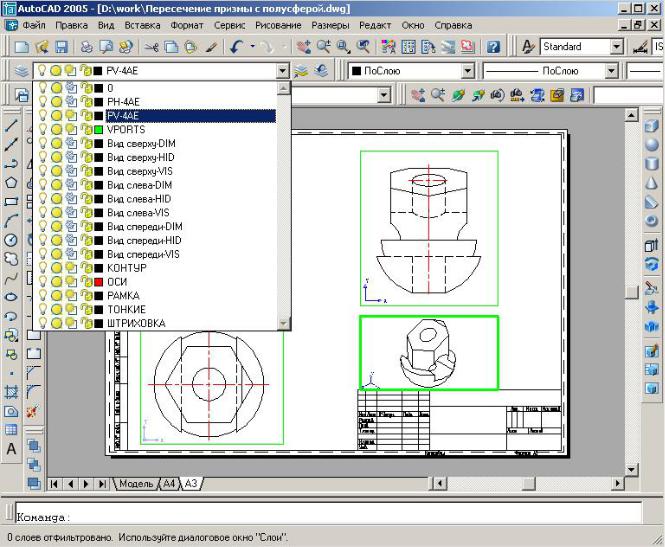
Task: Click black color swatch of КОНТУР layer
Action: click(98, 268)
